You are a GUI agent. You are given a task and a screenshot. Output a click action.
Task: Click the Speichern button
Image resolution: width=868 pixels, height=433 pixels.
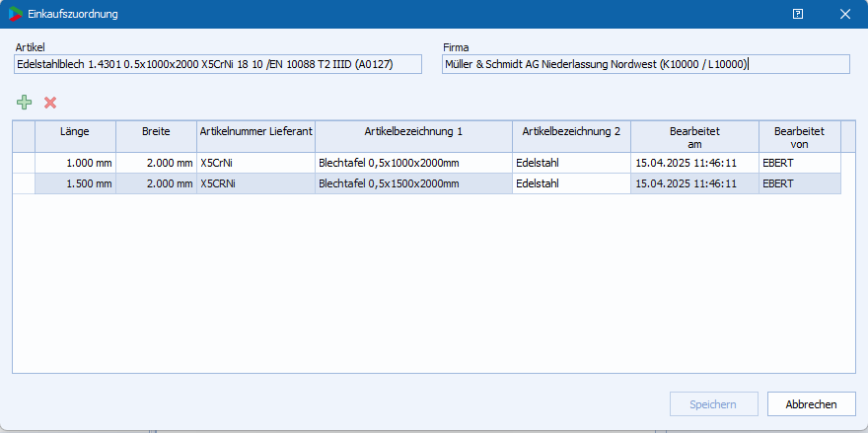[714, 404]
